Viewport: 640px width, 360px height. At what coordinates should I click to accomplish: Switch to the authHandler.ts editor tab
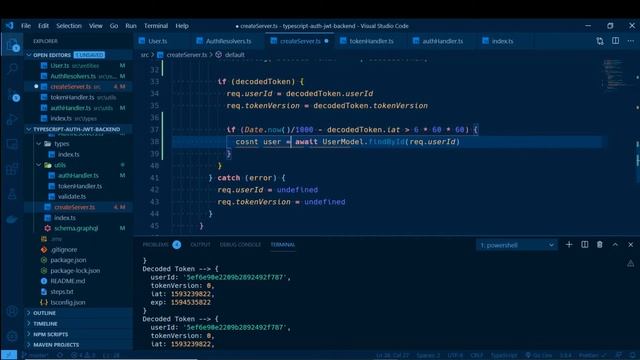point(442,41)
